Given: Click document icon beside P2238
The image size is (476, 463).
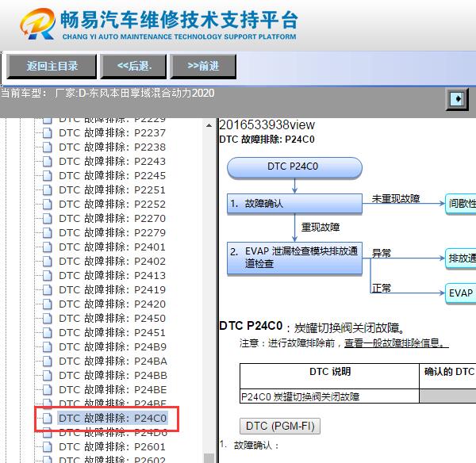Looking at the screenshot, I should (x=47, y=147).
